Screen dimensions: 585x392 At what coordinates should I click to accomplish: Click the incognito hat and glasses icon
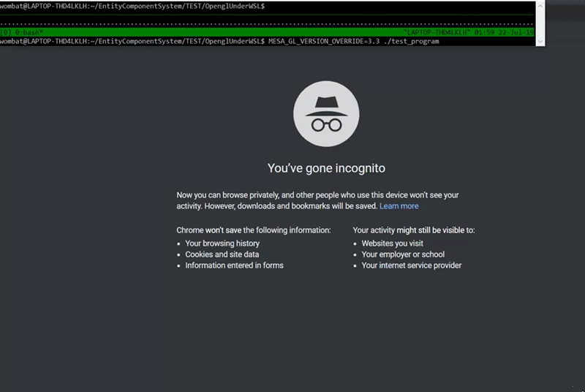pyautogui.click(x=326, y=114)
